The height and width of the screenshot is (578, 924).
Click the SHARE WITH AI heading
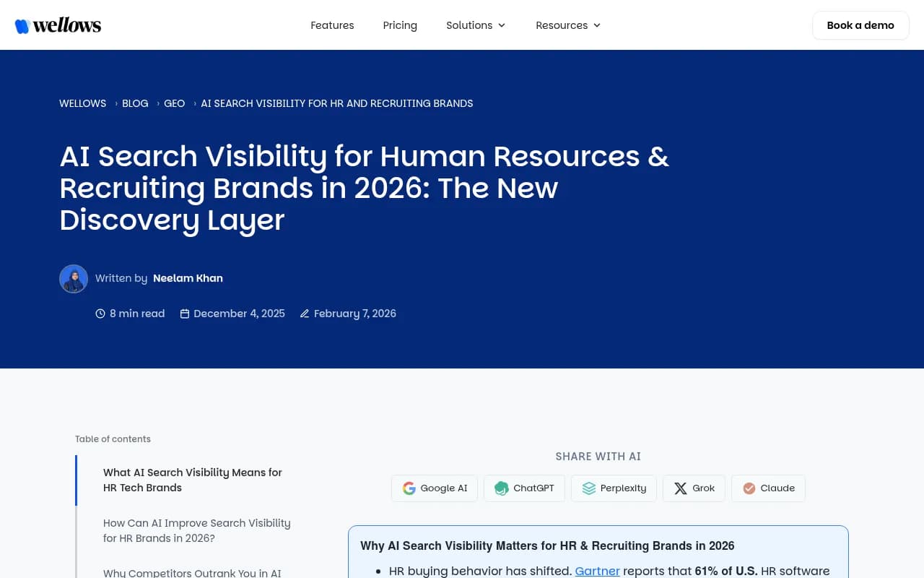click(x=598, y=457)
